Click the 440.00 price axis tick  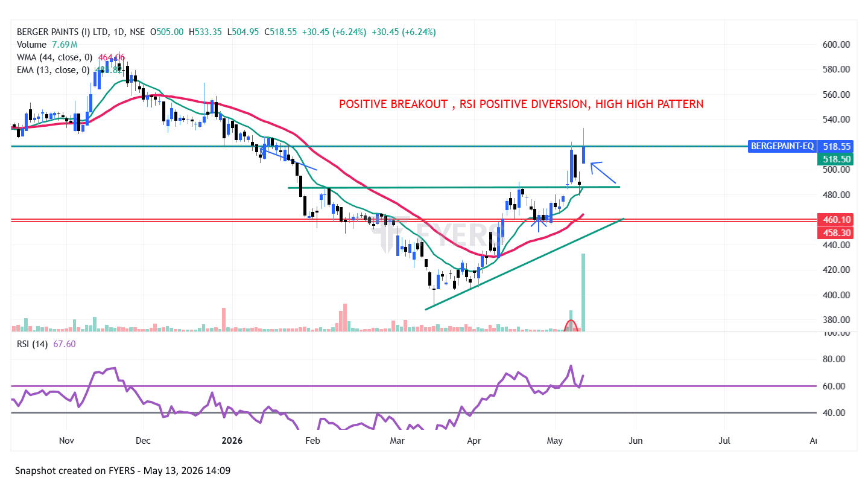[x=836, y=245]
